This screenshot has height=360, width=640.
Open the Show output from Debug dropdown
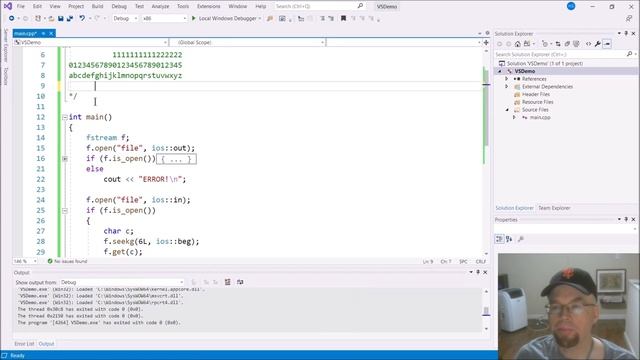122,282
